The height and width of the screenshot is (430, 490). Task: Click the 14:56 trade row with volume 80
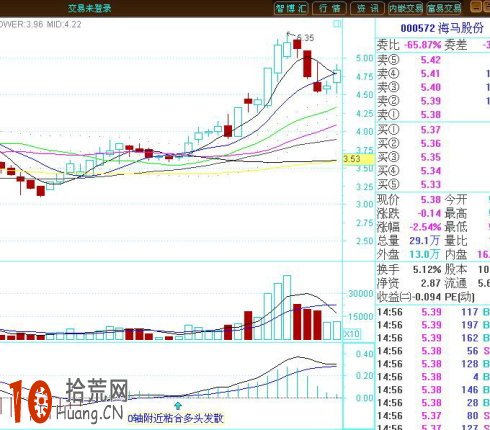(x=433, y=416)
